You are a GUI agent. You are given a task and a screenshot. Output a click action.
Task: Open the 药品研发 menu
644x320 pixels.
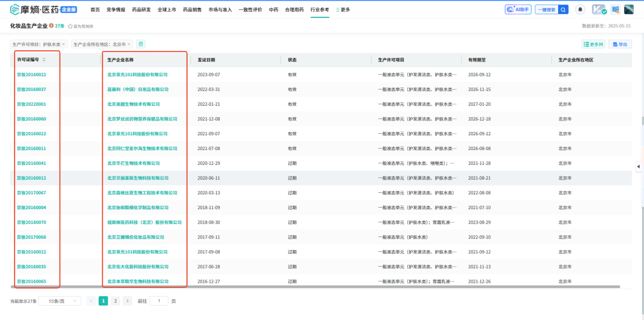pyautogui.click(x=141, y=10)
